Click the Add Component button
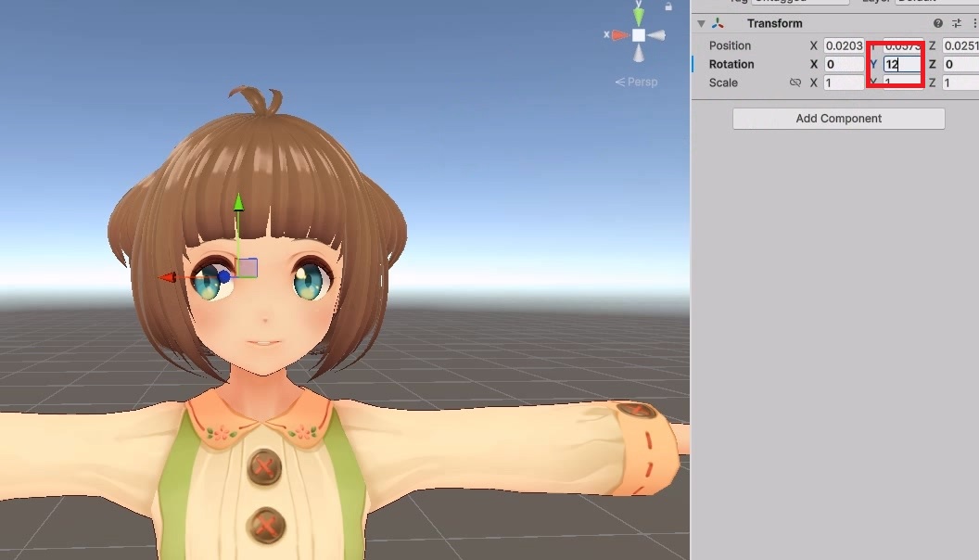This screenshot has width=979, height=560. (838, 119)
